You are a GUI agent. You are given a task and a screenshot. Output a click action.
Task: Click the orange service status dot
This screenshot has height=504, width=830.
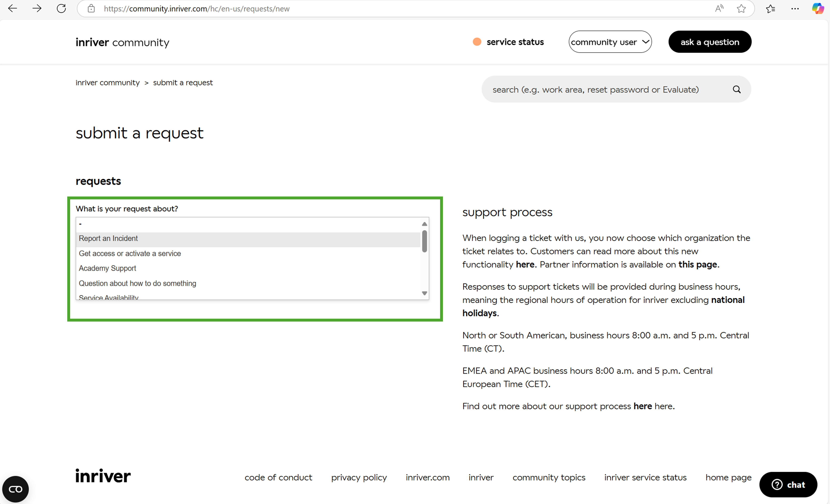[477, 42]
